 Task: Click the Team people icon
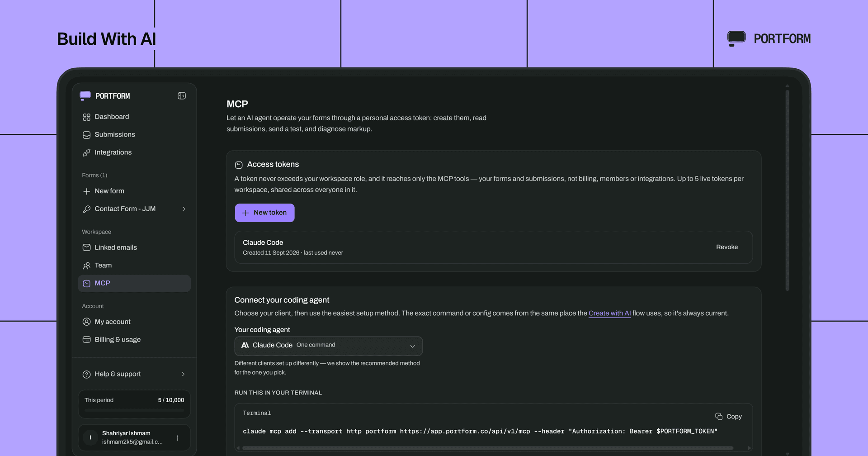[86, 266]
